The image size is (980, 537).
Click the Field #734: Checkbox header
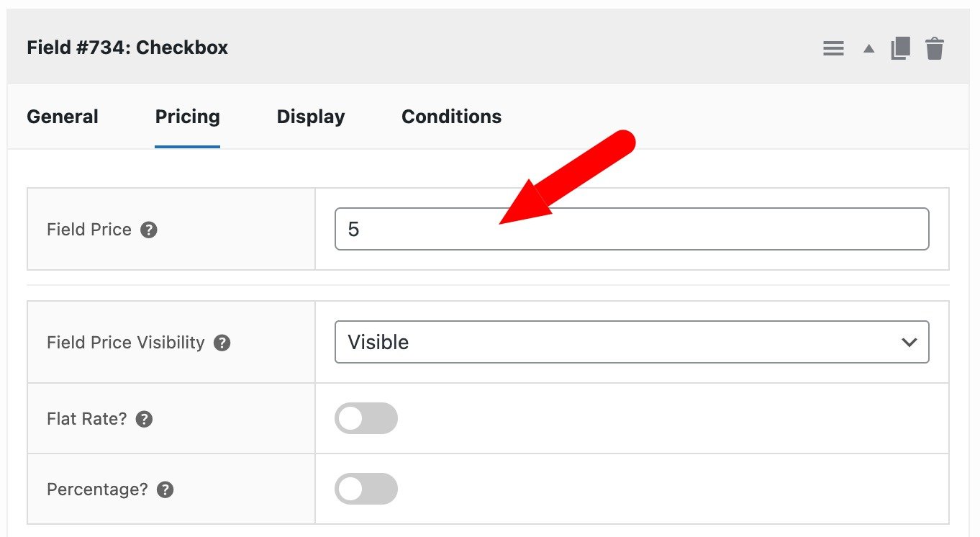127,48
